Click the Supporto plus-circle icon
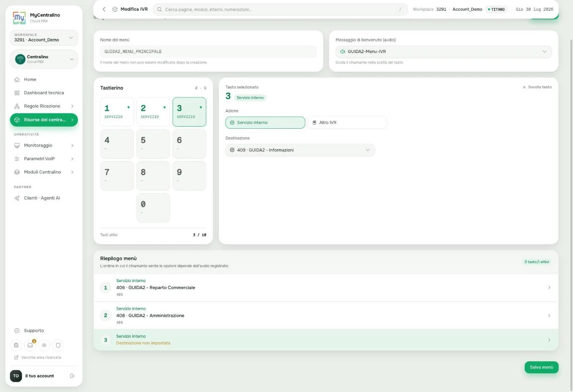The image size is (573, 392). tap(17, 330)
